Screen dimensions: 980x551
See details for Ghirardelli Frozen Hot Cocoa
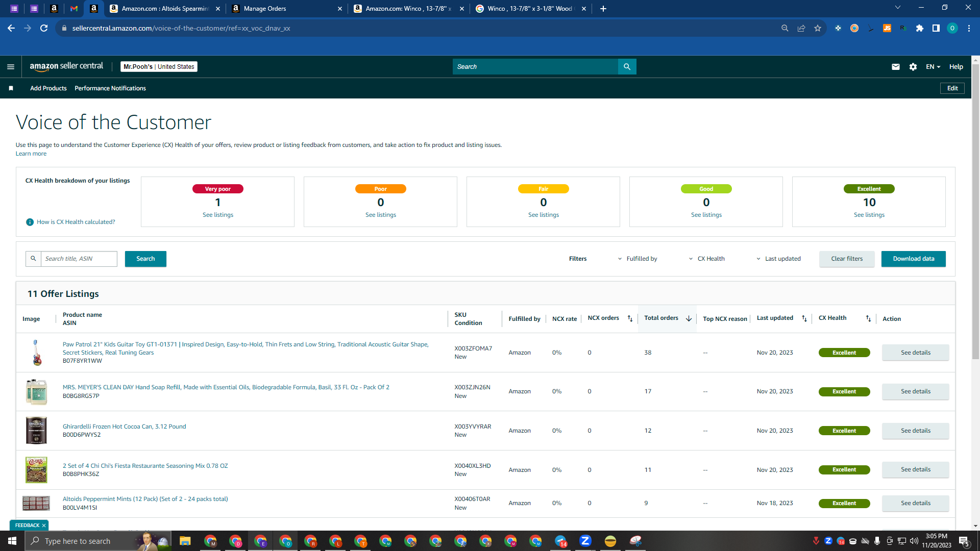(x=916, y=431)
